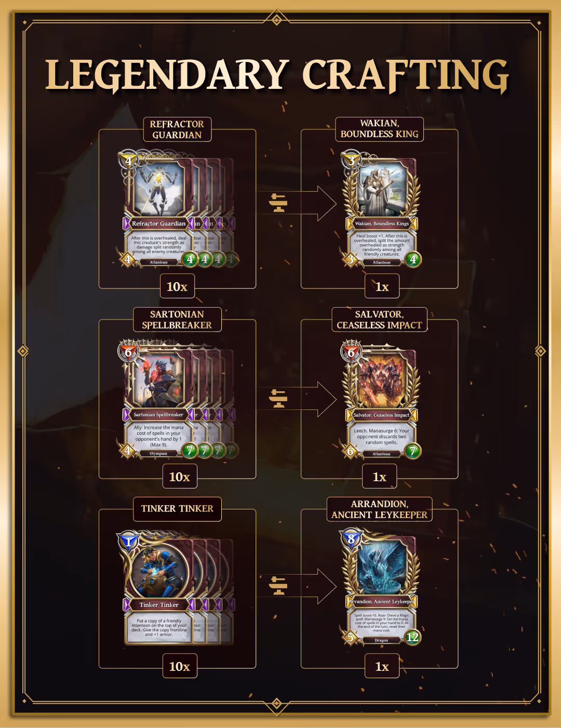Click the anvil crafting icon beside Sartonian Spellbreaker

[x=279, y=399]
